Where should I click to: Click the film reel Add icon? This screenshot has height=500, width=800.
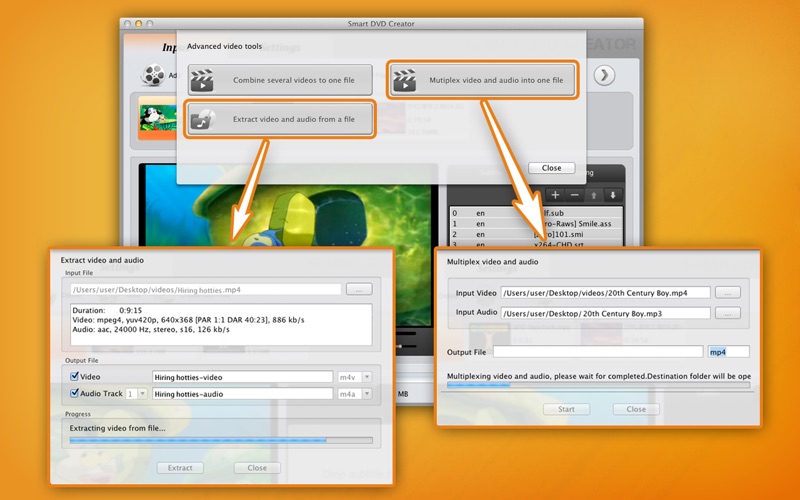[152, 75]
